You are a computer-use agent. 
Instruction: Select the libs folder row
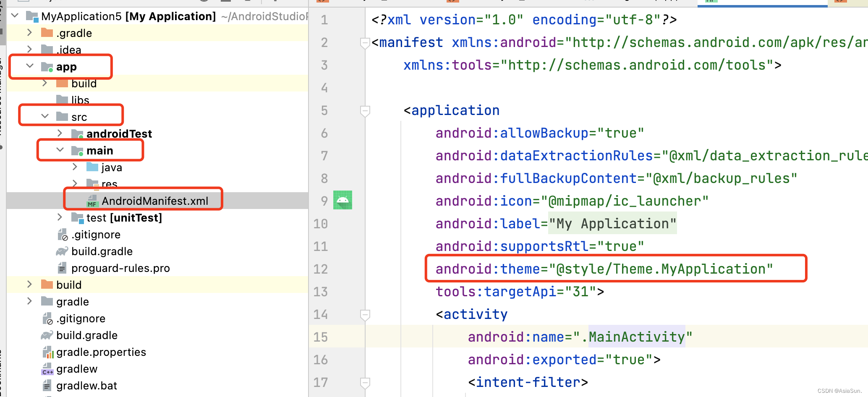pos(157,100)
